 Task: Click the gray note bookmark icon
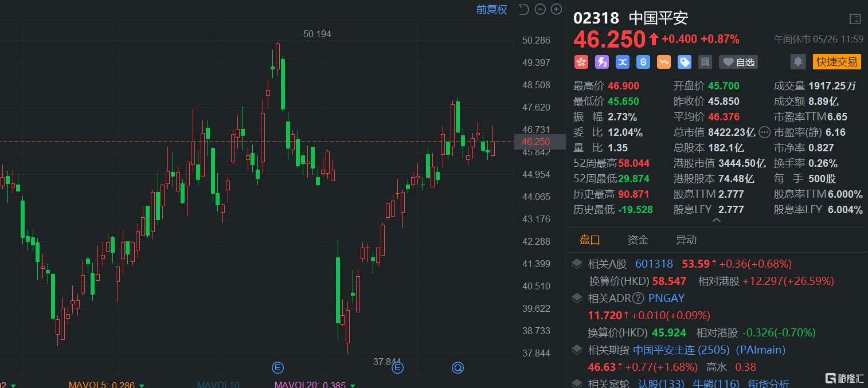705,62
